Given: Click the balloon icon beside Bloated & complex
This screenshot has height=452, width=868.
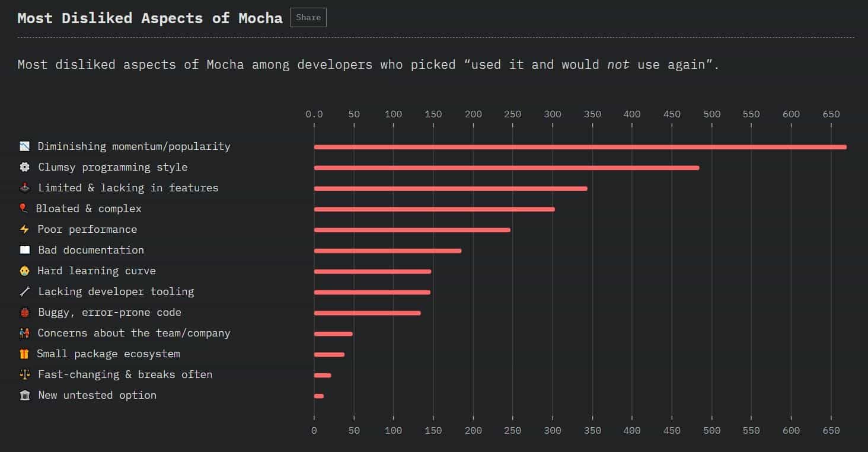Looking at the screenshot, I should coord(23,209).
